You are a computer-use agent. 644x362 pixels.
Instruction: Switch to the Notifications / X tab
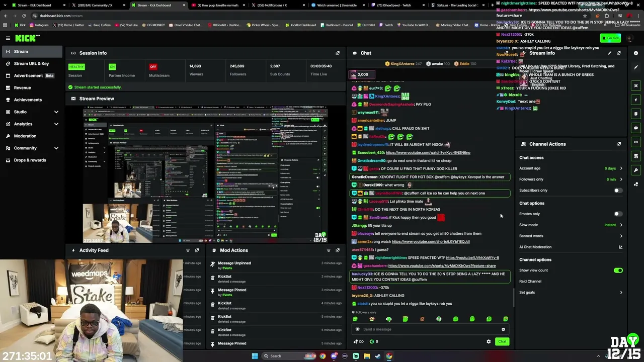277,5
